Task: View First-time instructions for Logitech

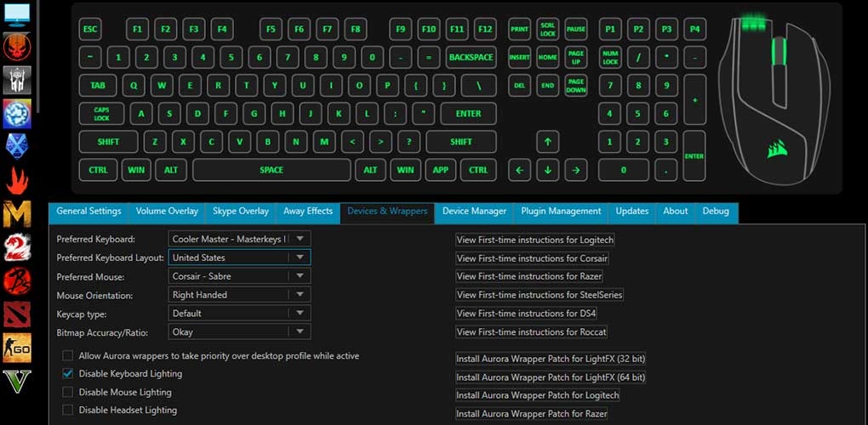Action: [535, 240]
